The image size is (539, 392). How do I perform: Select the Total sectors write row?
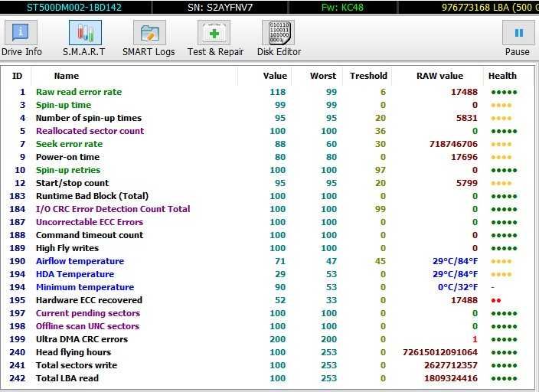tap(267, 365)
